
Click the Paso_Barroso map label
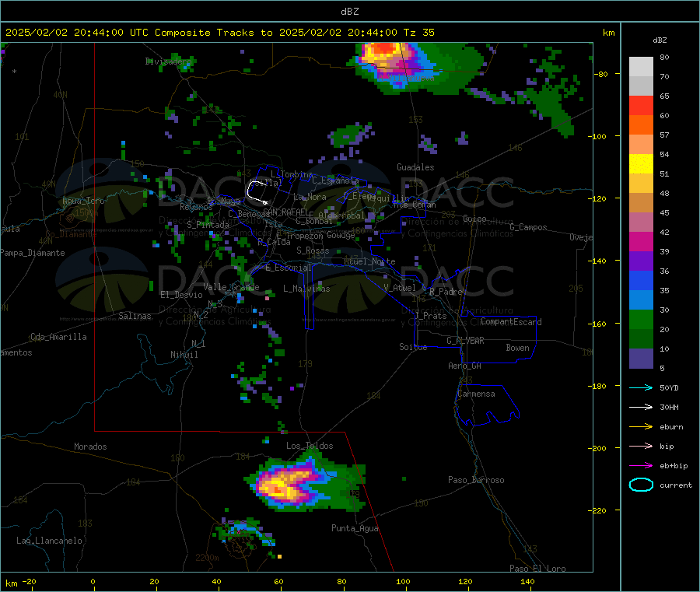[476, 481]
